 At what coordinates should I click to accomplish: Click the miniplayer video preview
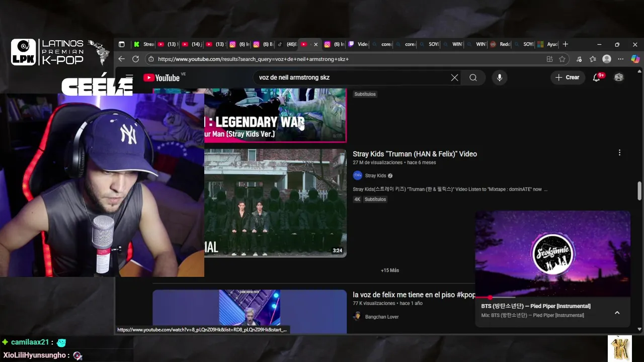point(552,254)
